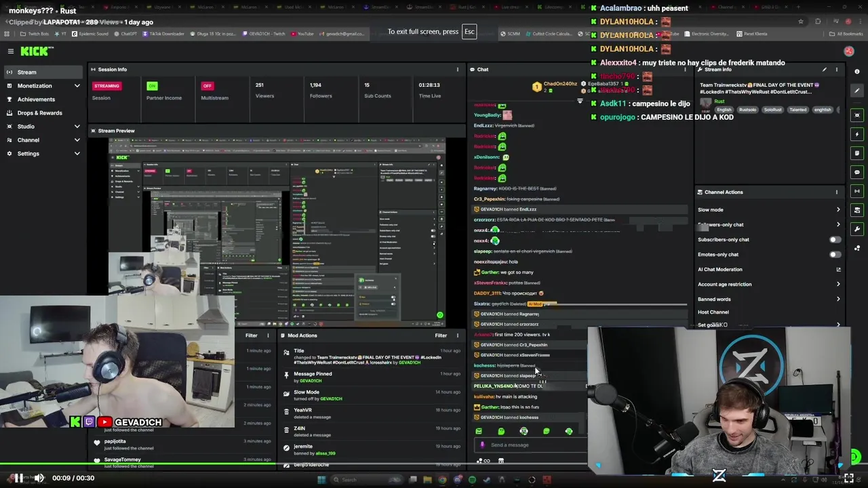Screen dimensions: 868x488
Task: Open Stream info panel options menu
Action: [x=836, y=69]
